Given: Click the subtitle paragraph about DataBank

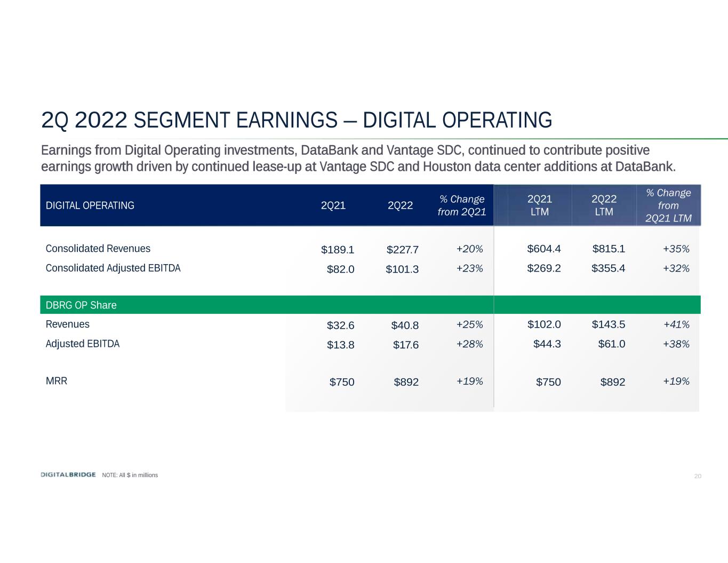Looking at the screenshot, I should [x=358, y=158].
